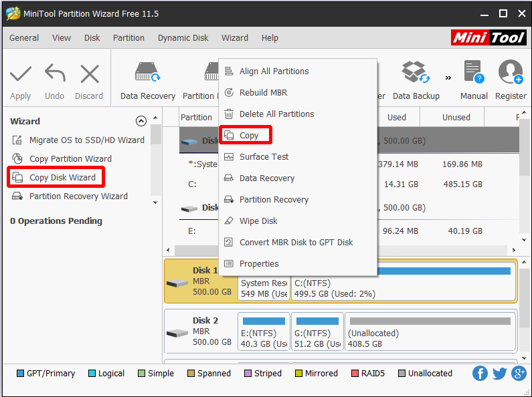532x397 pixels.
Task: Click the partition list right scroll arrow
Action: pyautogui.click(x=514, y=251)
